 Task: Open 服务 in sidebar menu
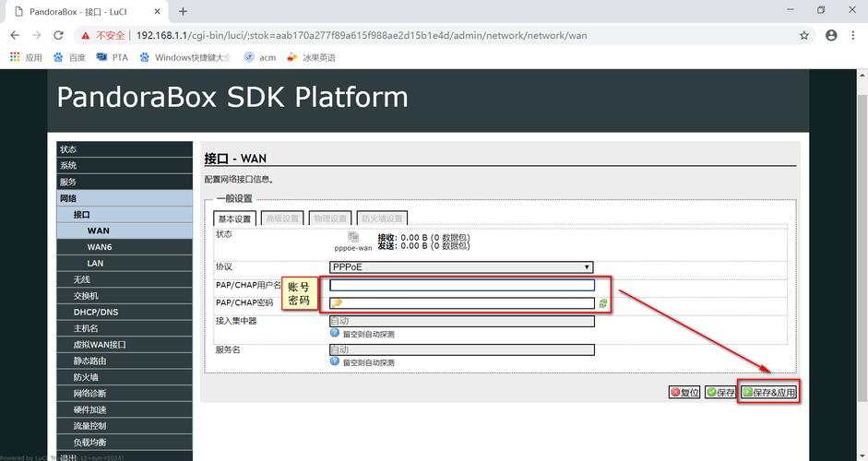125,182
